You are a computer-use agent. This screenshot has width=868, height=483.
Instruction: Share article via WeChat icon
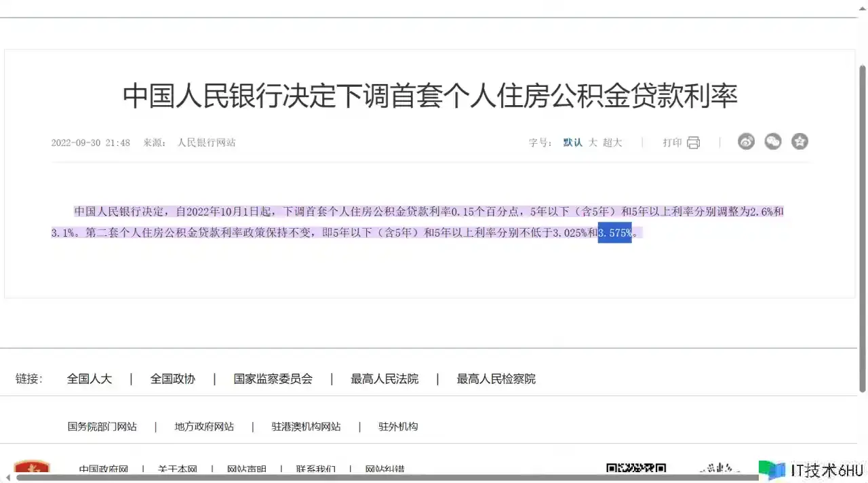[x=773, y=142]
